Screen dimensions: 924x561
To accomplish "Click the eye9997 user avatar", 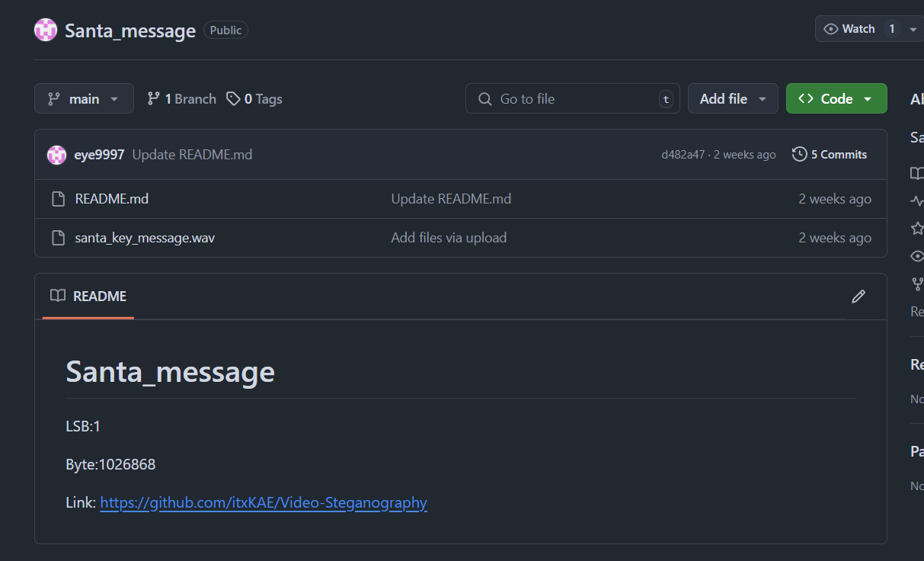I will pos(57,155).
